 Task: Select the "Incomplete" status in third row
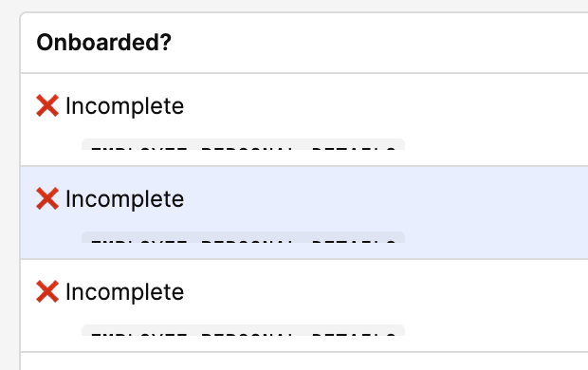coord(124,292)
